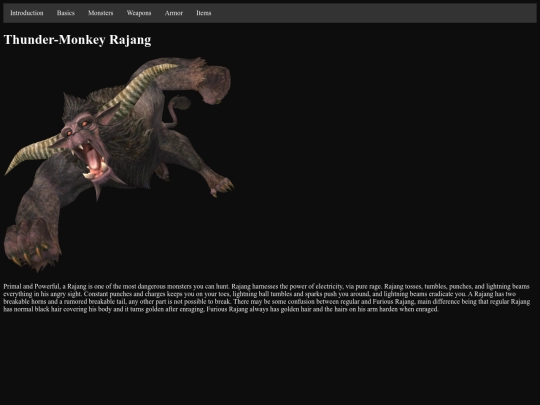Open the Introduction menu item
Screen dimensions: 540x405
click(27, 13)
